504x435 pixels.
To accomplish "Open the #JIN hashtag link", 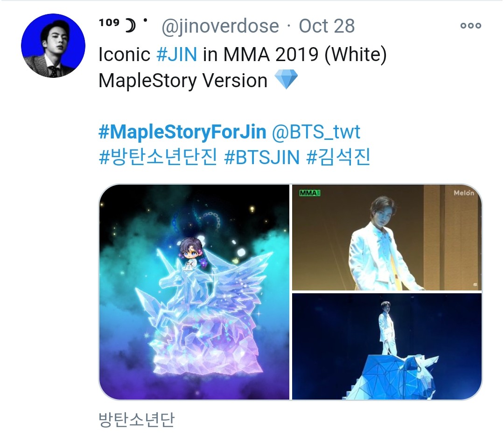I will pos(177,54).
